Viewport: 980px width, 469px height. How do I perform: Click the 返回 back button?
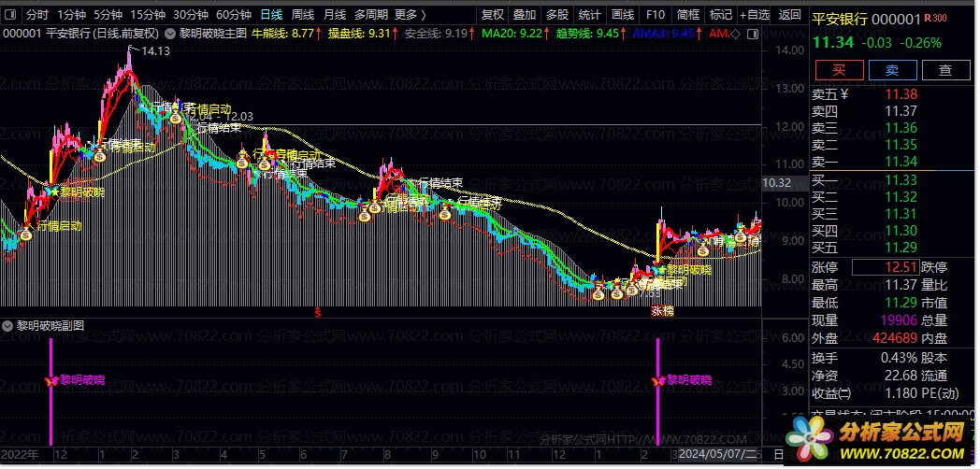(x=790, y=14)
